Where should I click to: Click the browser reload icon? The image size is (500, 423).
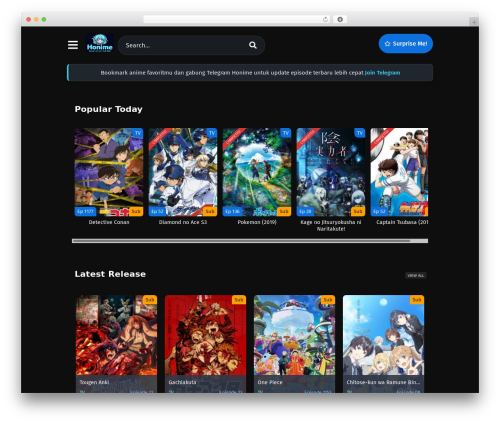click(325, 19)
